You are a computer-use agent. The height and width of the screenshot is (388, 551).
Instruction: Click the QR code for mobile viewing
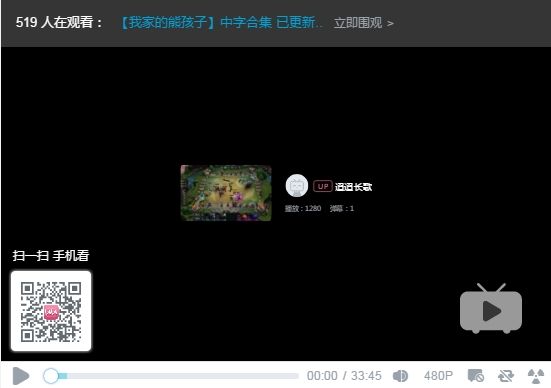(x=51, y=311)
